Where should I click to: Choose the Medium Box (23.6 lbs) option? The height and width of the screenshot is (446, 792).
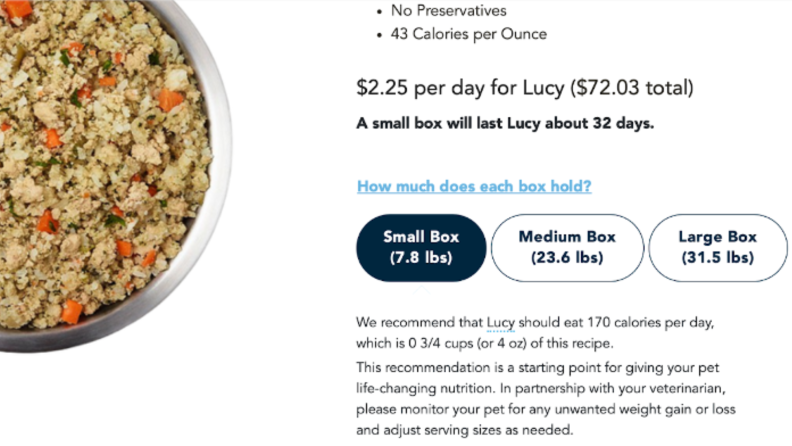click(567, 247)
